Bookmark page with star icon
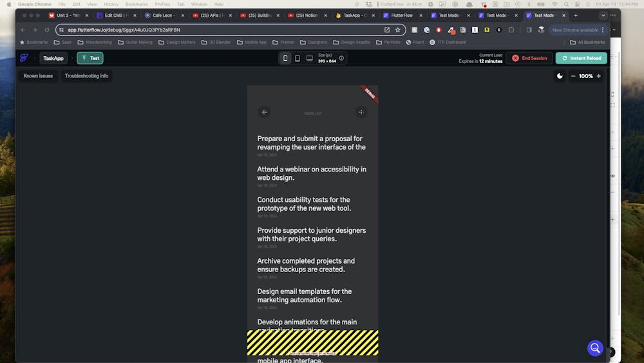The image size is (644, 363). click(397, 30)
